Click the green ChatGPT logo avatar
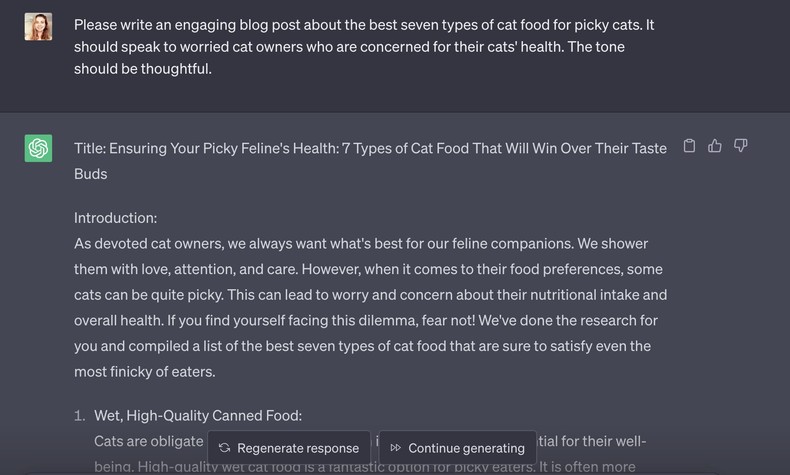 39,149
